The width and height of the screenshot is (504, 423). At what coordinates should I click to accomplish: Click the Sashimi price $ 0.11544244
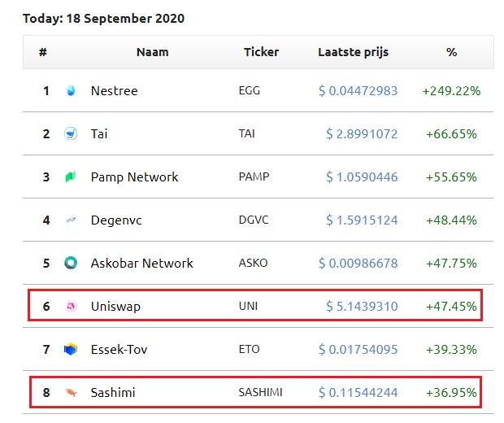click(358, 393)
